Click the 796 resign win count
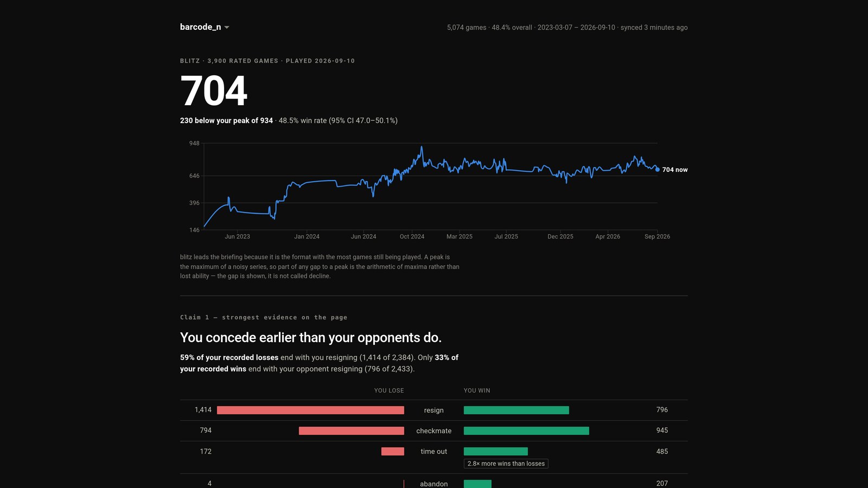868x488 pixels. (662, 410)
